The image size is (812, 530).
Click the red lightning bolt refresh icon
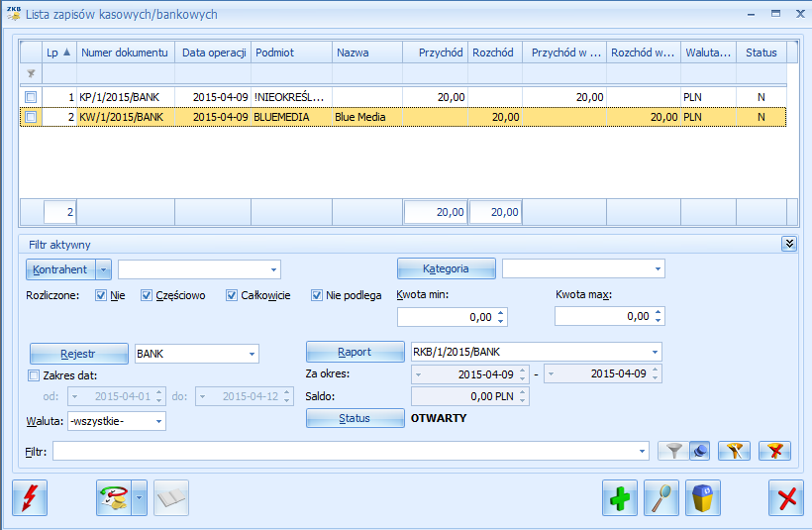pos(30,497)
